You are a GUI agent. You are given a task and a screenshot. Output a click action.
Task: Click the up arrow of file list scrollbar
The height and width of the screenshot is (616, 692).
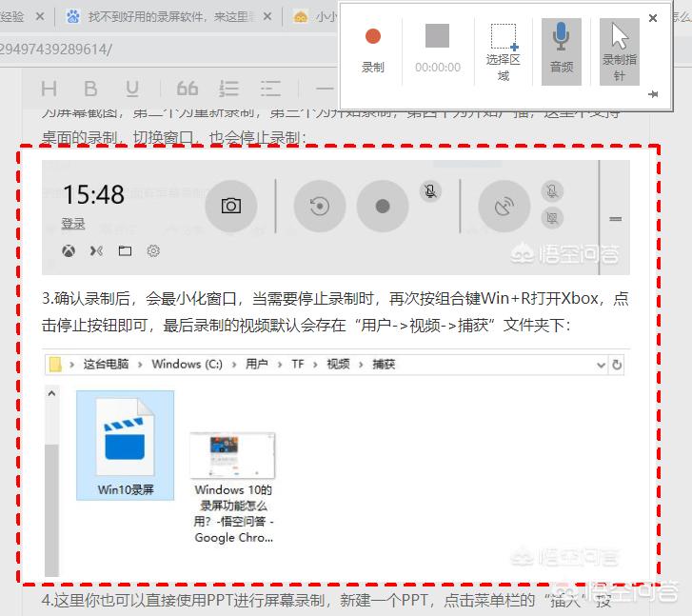pyautogui.click(x=51, y=393)
